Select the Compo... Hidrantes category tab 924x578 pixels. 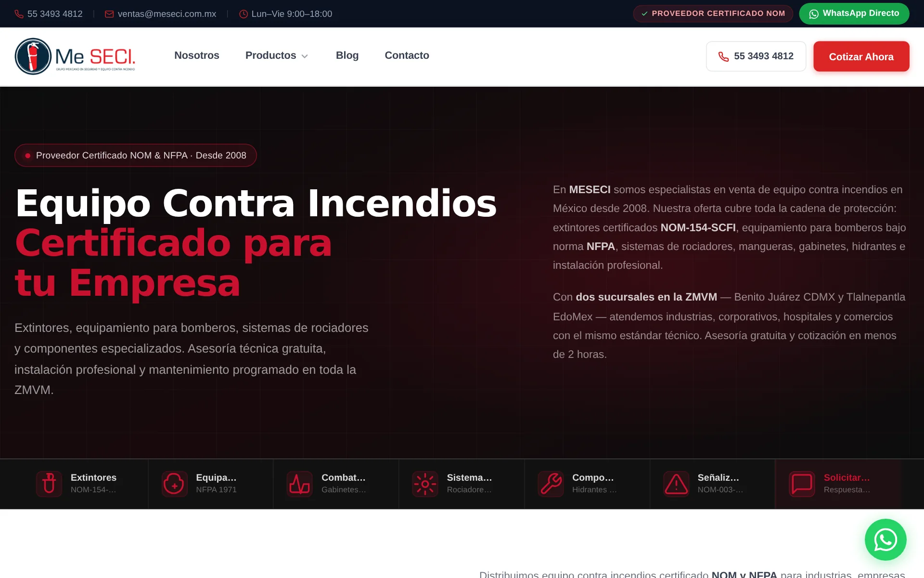(587, 484)
